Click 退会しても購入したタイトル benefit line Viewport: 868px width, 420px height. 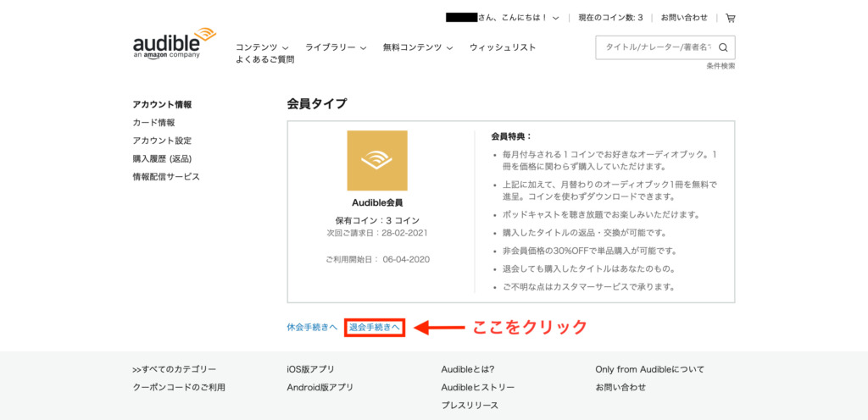[588, 269]
